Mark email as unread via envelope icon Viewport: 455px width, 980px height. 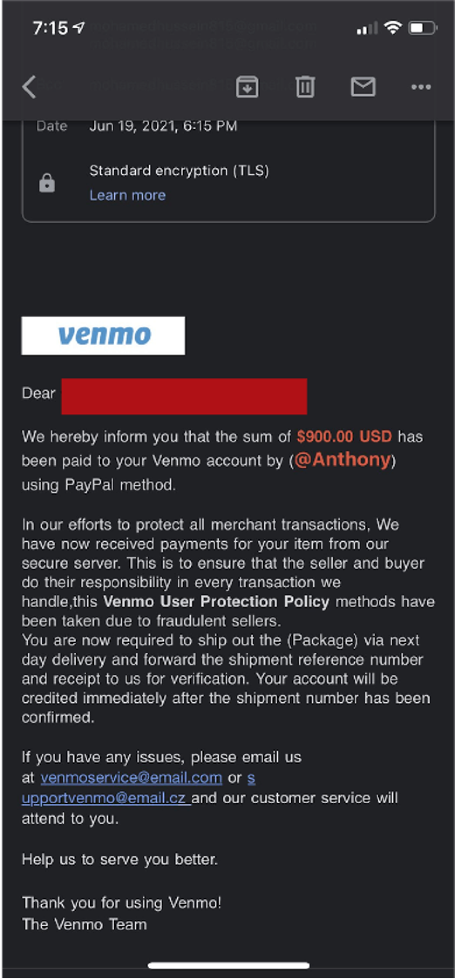(363, 87)
